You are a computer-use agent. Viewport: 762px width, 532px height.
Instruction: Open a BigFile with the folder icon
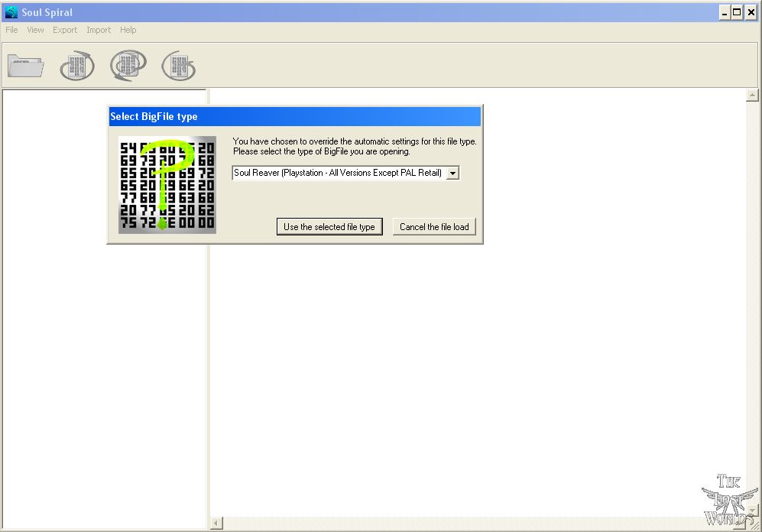[26, 66]
